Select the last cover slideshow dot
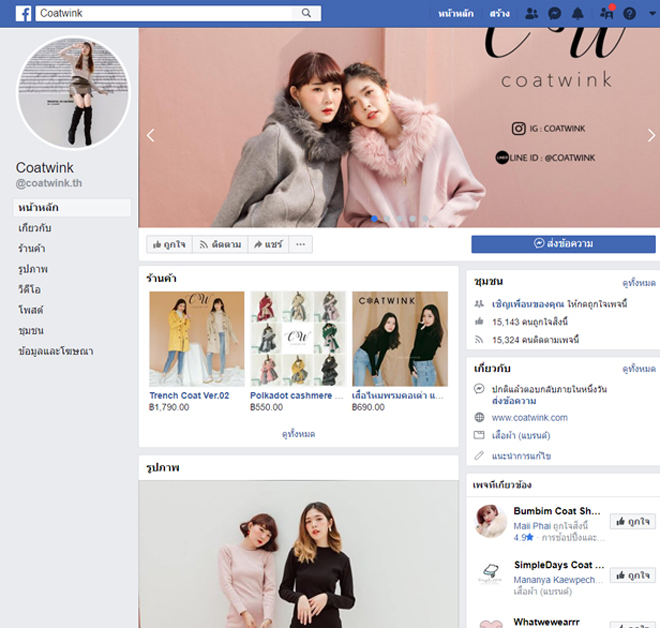The height and width of the screenshot is (628, 660). coord(425,218)
